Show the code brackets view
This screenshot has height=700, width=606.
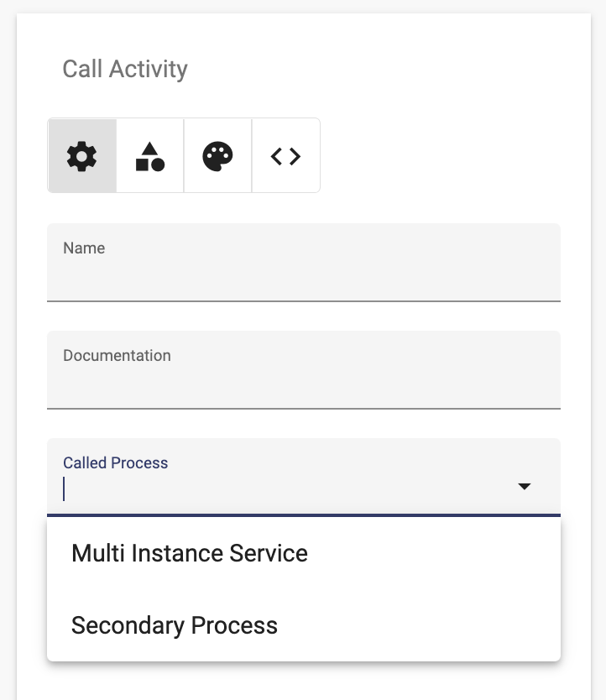[286, 156]
